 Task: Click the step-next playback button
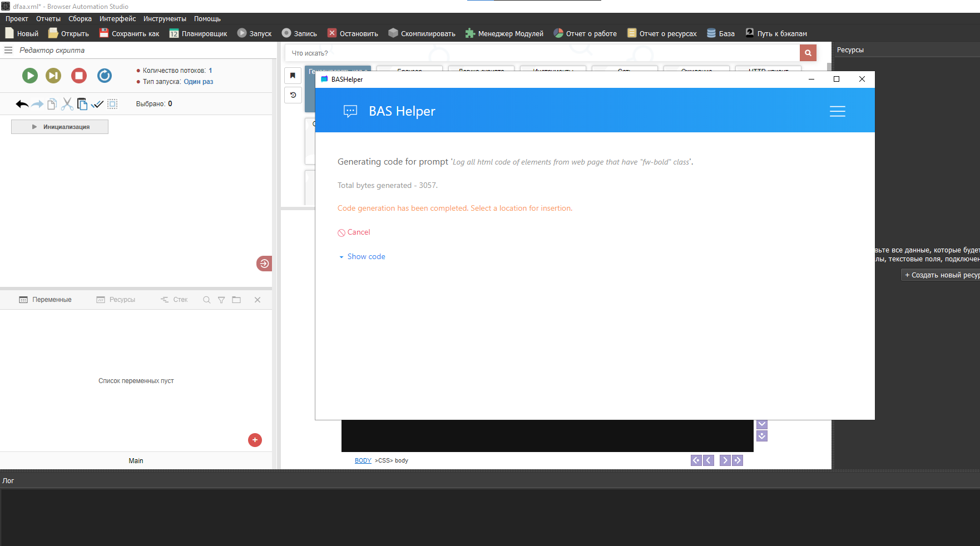tap(53, 76)
